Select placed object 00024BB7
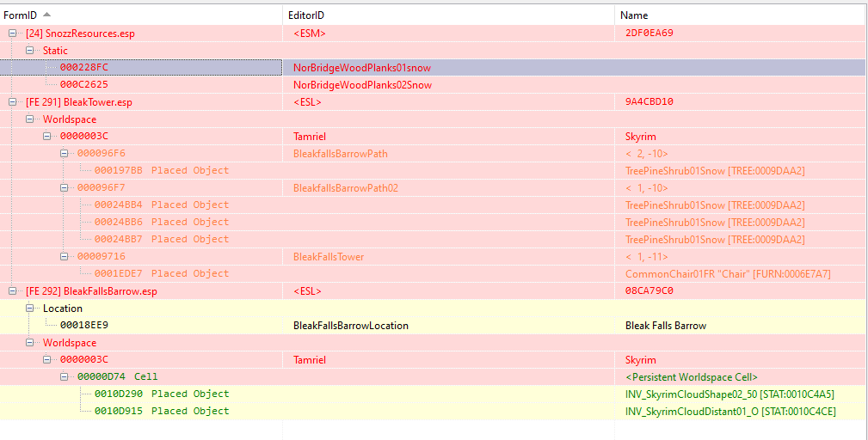Image resolution: width=868 pixels, height=440 pixels. [x=162, y=239]
